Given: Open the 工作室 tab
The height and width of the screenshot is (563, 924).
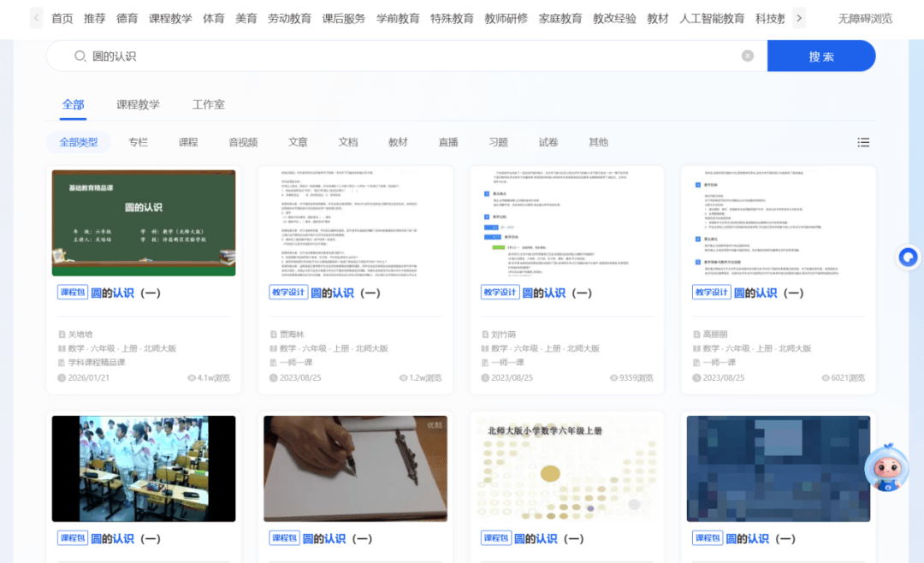Looking at the screenshot, I should pyautogui.click(x=208, y=104).
